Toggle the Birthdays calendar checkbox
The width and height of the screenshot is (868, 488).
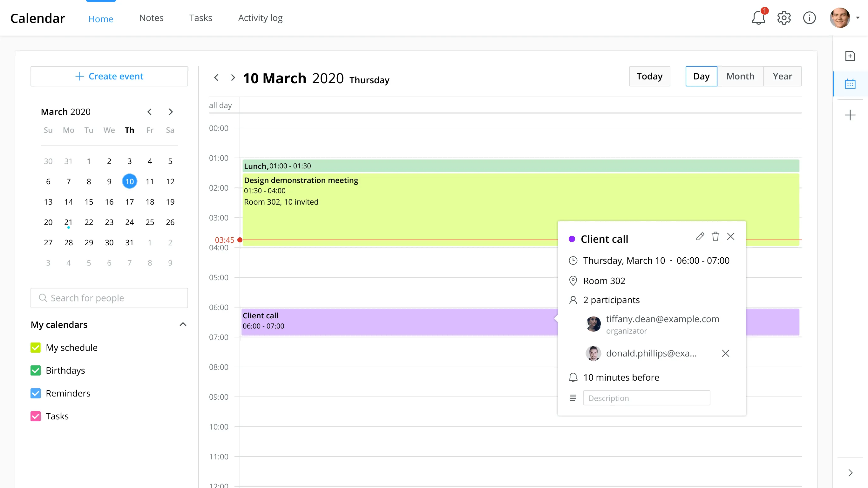[36, 370]
